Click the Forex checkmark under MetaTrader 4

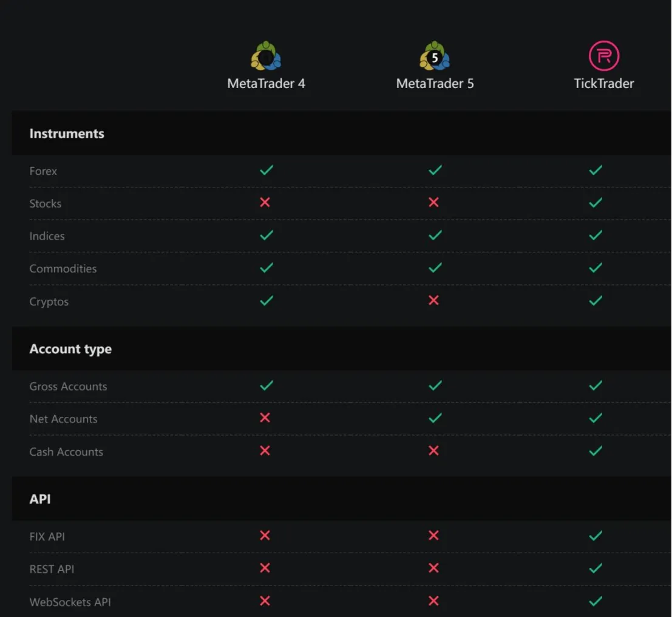point(266,170)
